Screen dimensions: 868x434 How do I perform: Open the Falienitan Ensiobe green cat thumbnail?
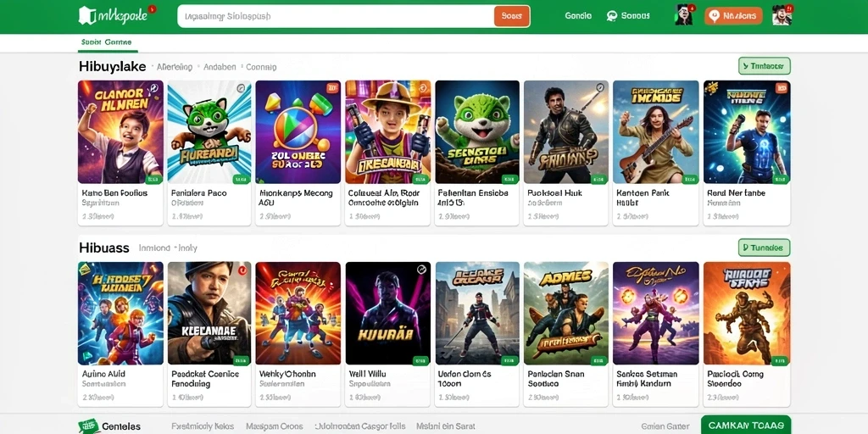[477, 131]
